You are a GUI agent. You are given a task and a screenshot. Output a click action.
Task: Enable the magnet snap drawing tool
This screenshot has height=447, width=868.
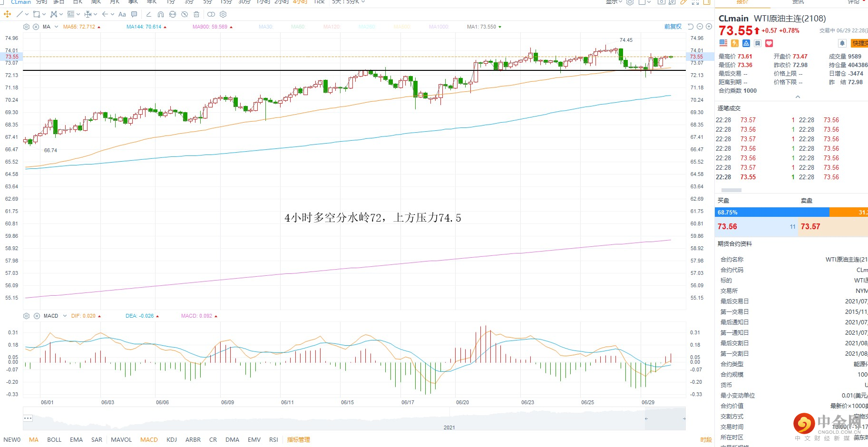(x=161, y=14)
